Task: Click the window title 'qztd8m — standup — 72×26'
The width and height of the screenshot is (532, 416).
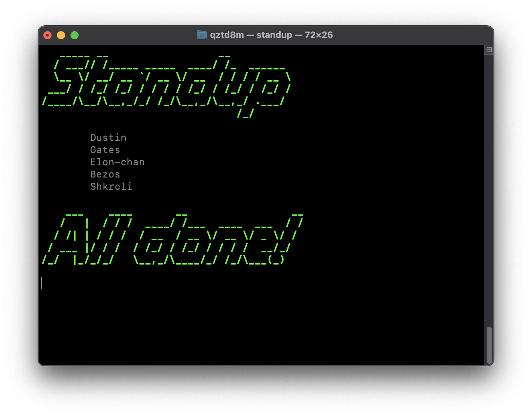Action: tap(271, 35)
